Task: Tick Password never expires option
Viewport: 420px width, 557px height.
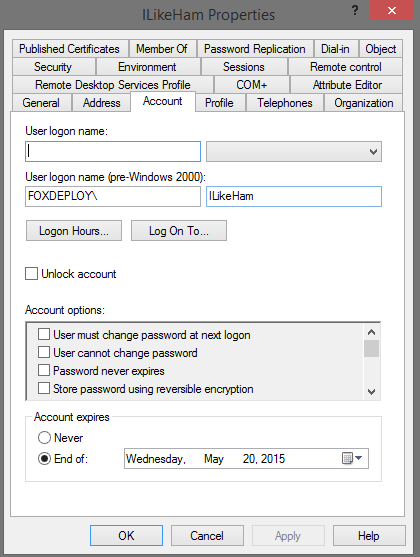Action: click(x=44, y=370)
